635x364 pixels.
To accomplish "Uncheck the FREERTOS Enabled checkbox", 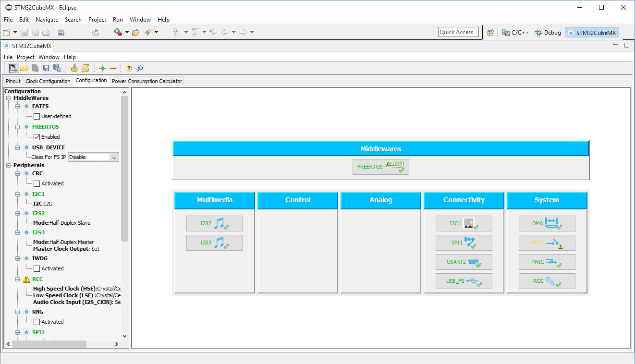I will 37,137.
